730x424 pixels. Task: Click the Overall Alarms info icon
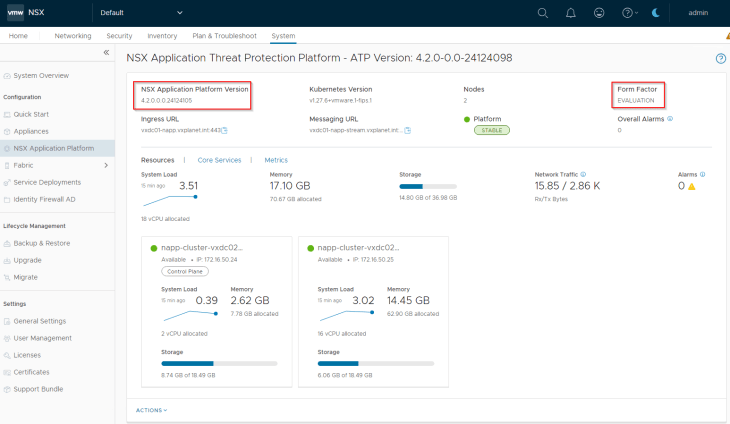point(670,118)
